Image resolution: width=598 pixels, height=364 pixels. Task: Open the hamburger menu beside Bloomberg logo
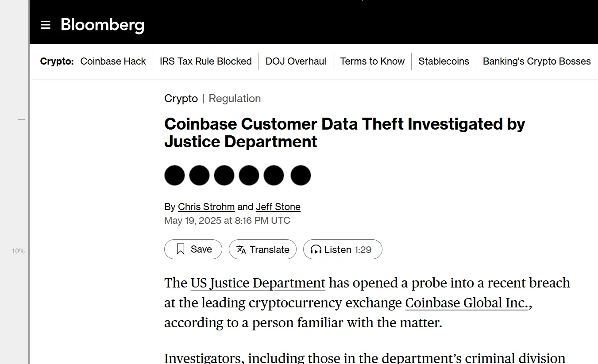[x=46, y=25]
